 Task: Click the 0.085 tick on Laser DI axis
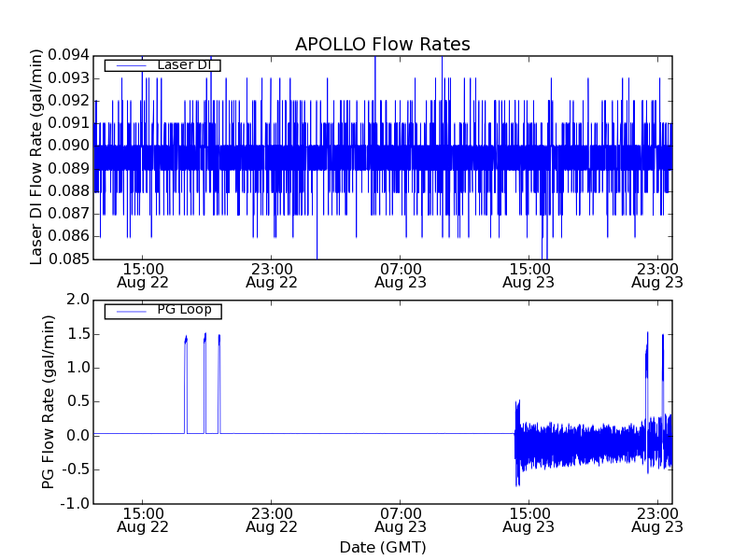(70, 259)
